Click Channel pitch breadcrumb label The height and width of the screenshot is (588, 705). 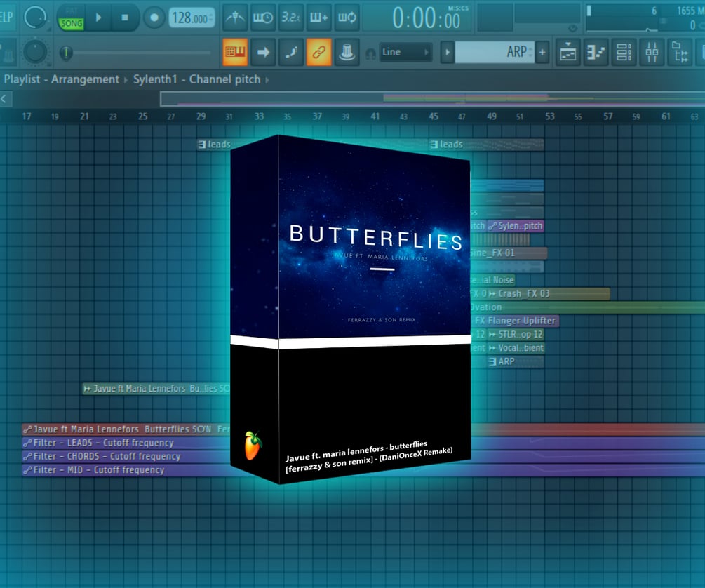click(x=224, y=79)
